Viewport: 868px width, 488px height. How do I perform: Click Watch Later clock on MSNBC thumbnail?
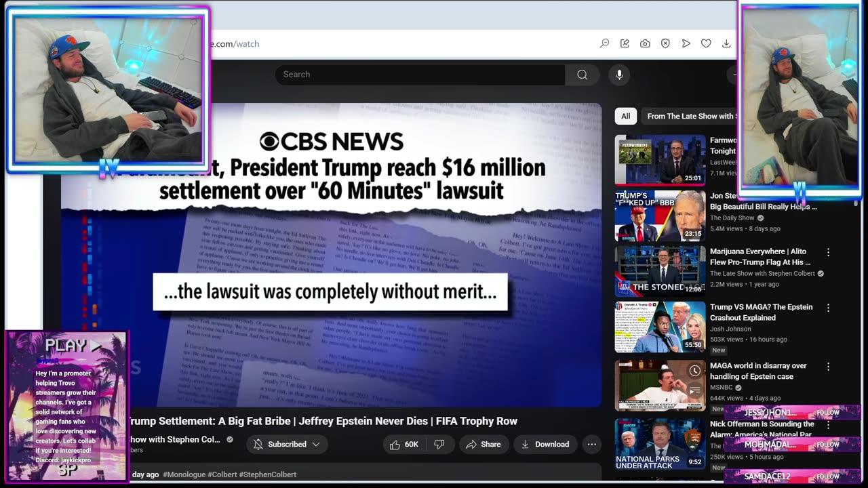(x=694, y=371)
